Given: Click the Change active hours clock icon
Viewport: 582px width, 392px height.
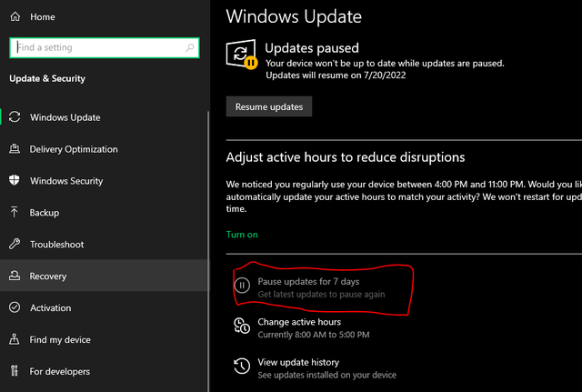Looking at the screenshot, I should pyautogui.click(x=242, y=326).
